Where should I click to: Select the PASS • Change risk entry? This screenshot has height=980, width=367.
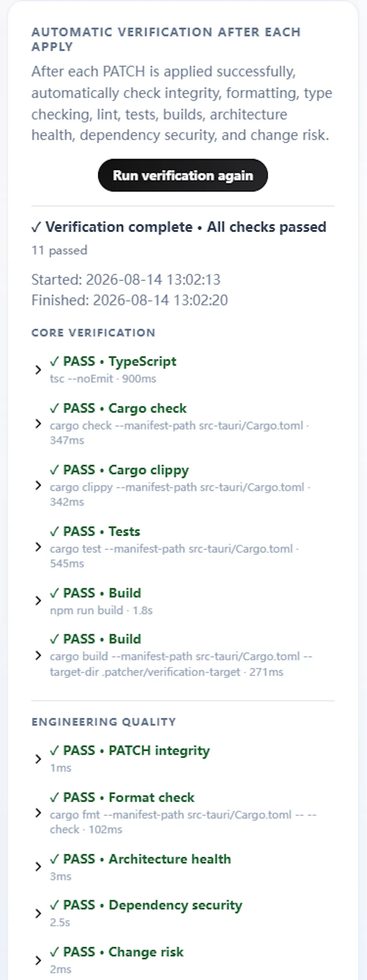click(x=183, y=960)
